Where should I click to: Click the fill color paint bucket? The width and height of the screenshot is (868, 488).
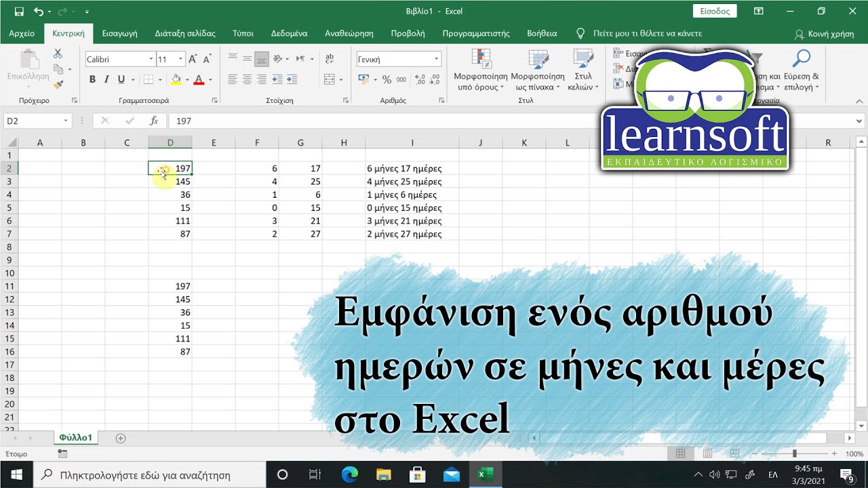tap(176, 79)
